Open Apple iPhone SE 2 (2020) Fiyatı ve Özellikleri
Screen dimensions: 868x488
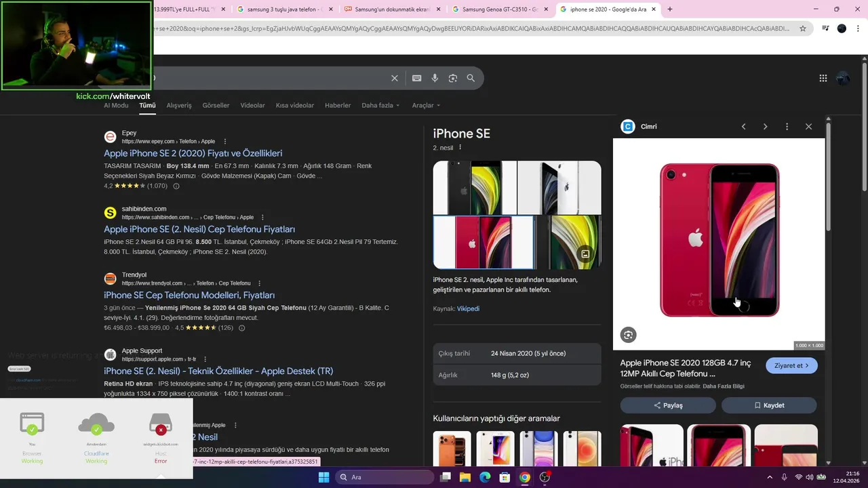193,153
